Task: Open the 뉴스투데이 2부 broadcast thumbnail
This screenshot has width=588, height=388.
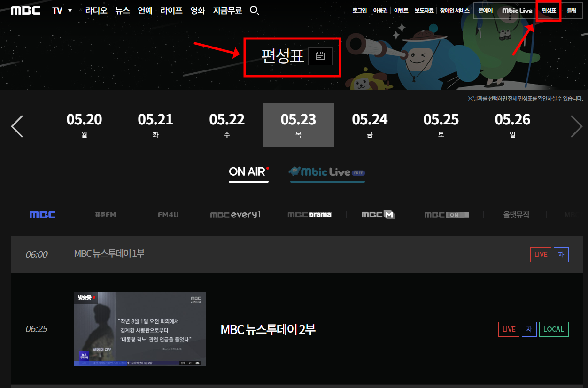Action: tap(140, 329)
